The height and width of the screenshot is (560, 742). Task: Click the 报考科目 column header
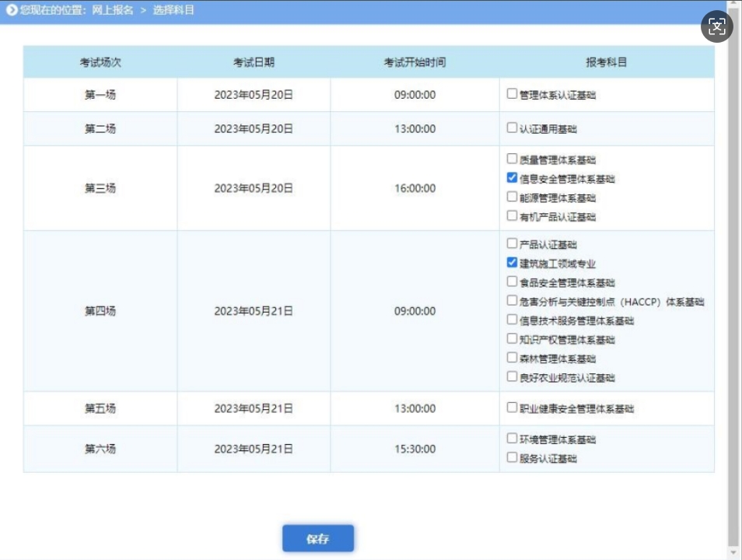coord(607,62)
